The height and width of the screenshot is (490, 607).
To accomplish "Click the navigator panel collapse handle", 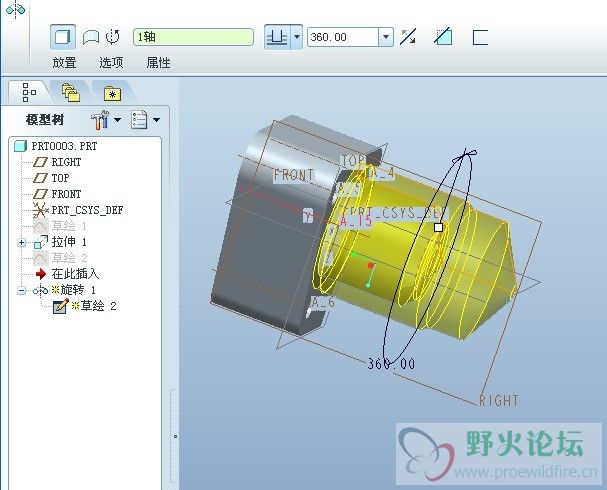I will coord(175,437).
